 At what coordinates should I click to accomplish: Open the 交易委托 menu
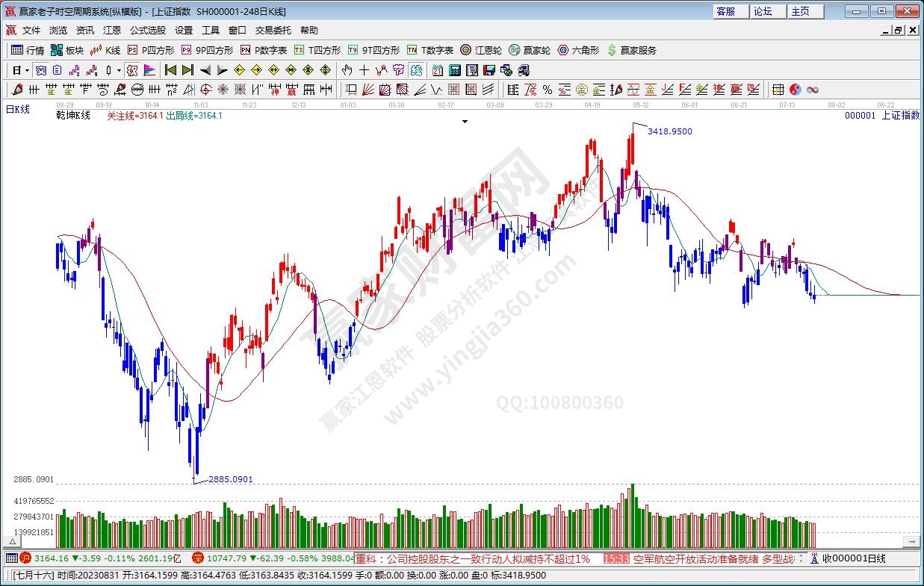click(x=273, y=31)
